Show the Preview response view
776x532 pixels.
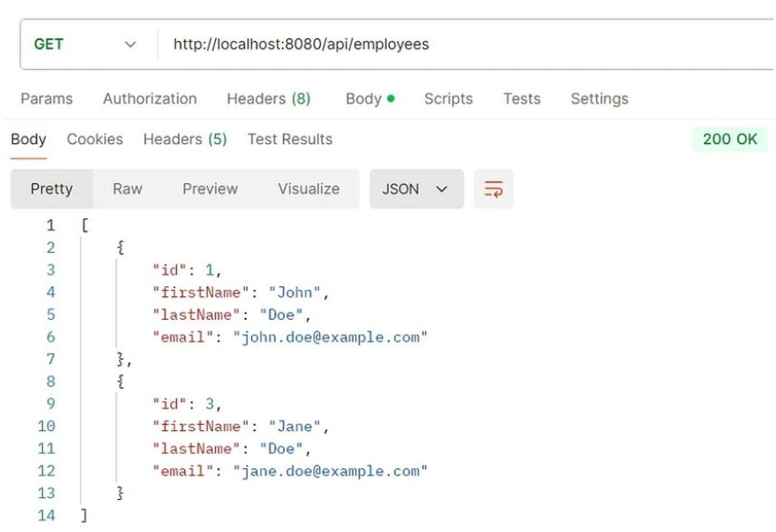210,189
